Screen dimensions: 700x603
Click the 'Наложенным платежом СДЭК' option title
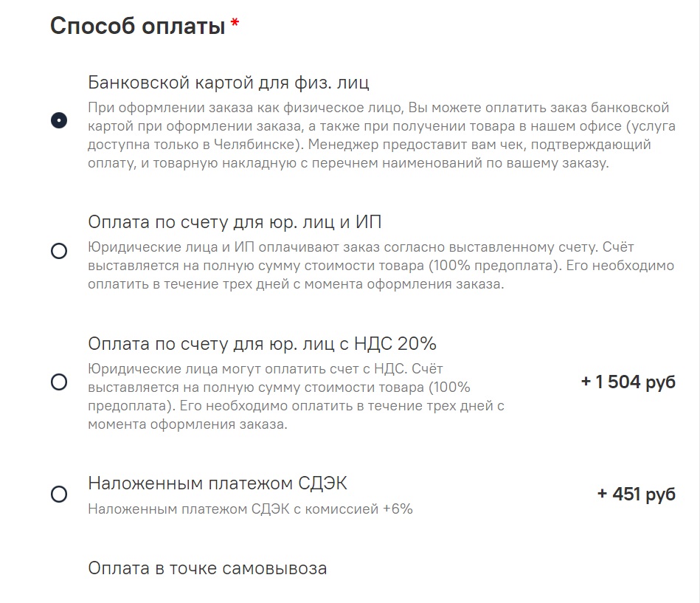(x=218, y=483)
